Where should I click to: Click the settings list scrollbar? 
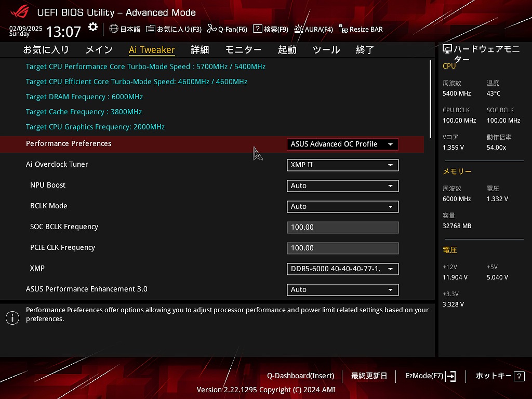pos(431,99)
